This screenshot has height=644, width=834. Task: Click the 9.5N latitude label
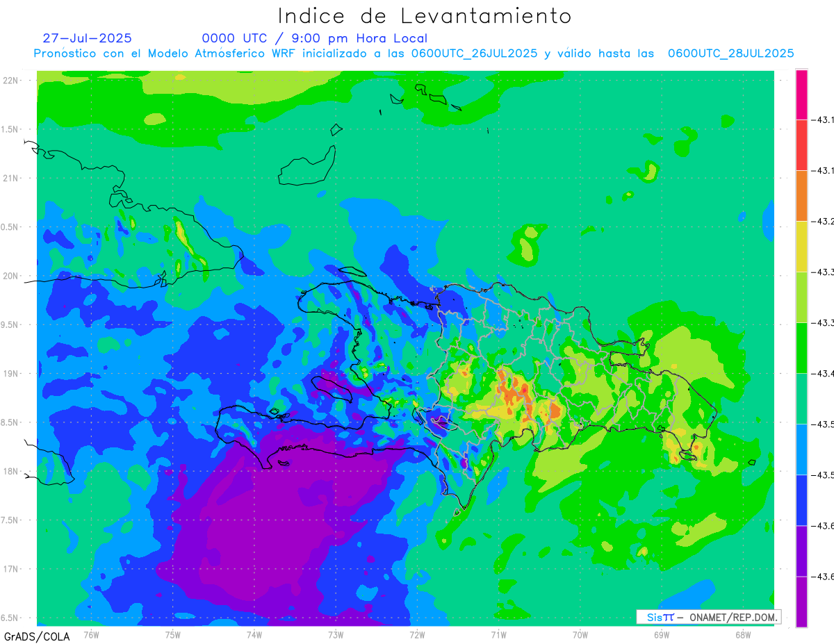(10, 324)
